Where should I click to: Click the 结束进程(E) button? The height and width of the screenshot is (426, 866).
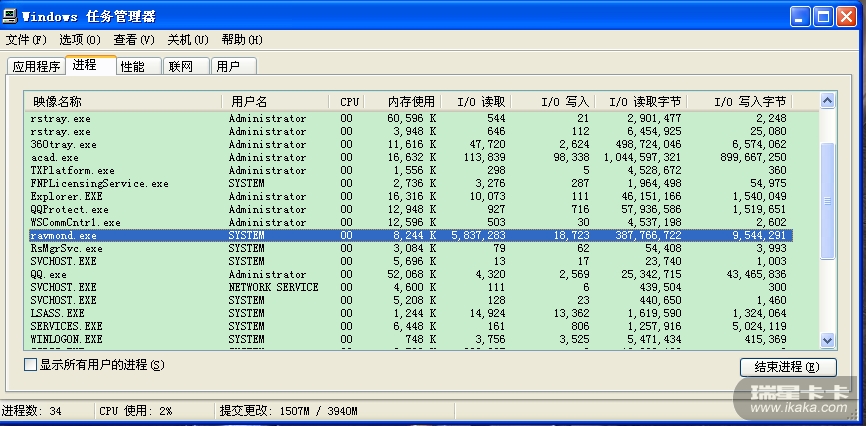point(788,367)
